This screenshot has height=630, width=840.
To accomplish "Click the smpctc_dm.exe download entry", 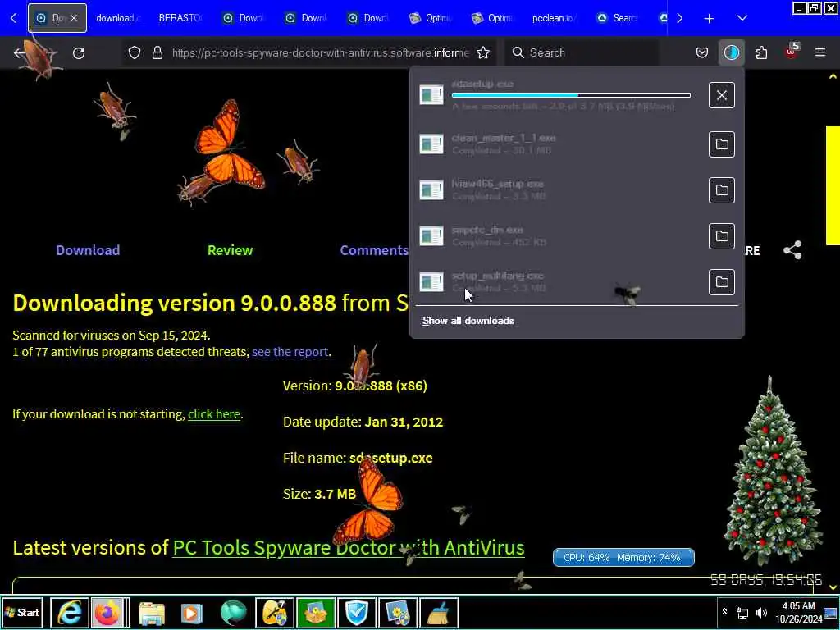I will [x=559, y=236].
